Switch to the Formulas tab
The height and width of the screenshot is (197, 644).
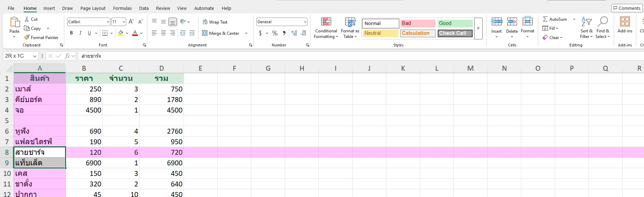(122, 8)
